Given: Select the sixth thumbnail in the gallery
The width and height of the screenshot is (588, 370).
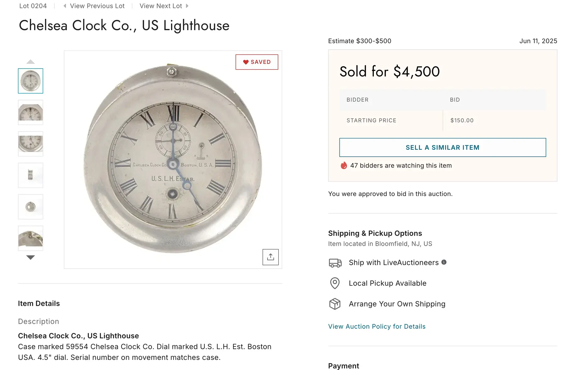Looking at the screenshot, I should point(31,238).
